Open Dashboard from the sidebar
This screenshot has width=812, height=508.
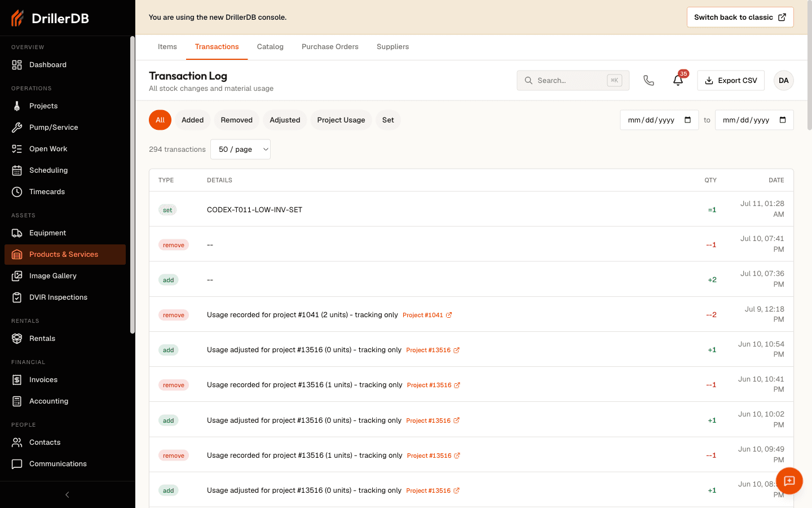[x=65, y=65]
